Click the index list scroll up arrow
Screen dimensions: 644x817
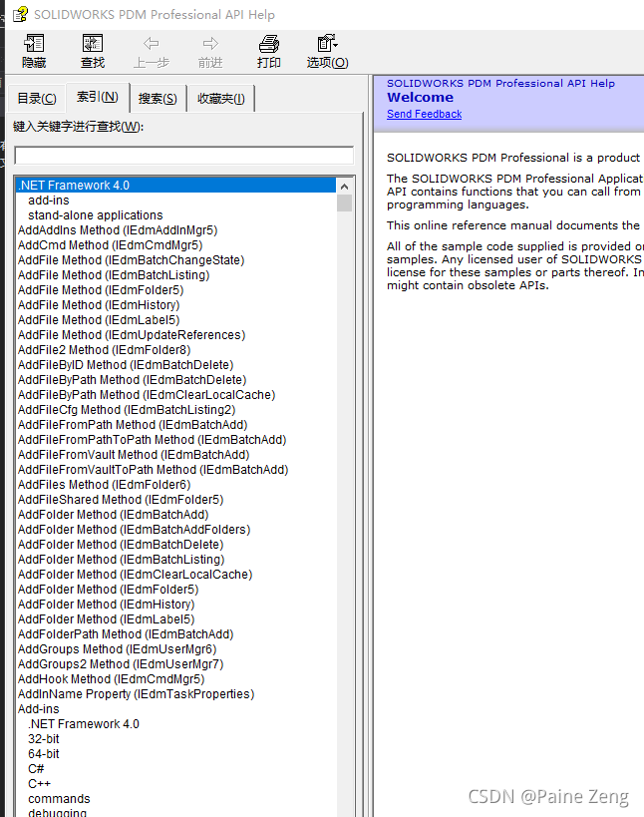[344, 186]
